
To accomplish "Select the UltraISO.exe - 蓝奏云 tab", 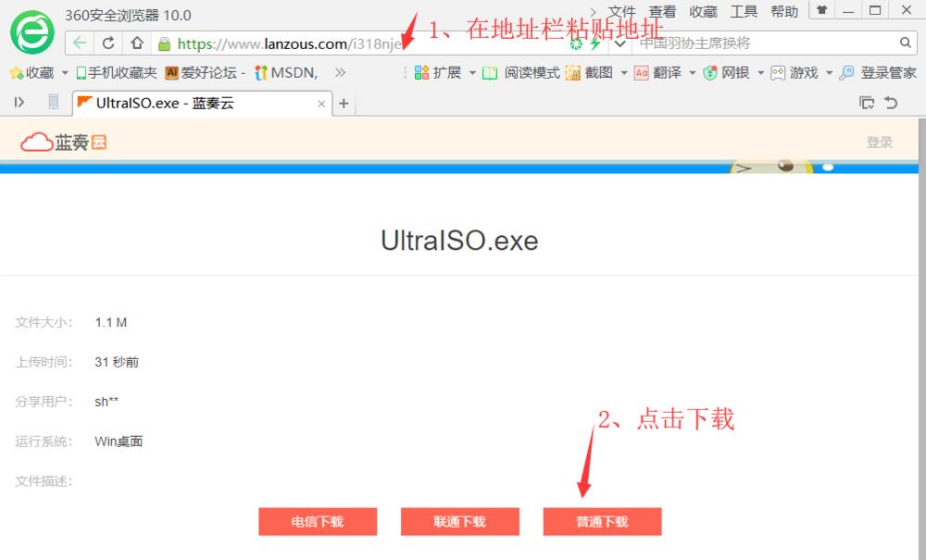I will point(202,104).
